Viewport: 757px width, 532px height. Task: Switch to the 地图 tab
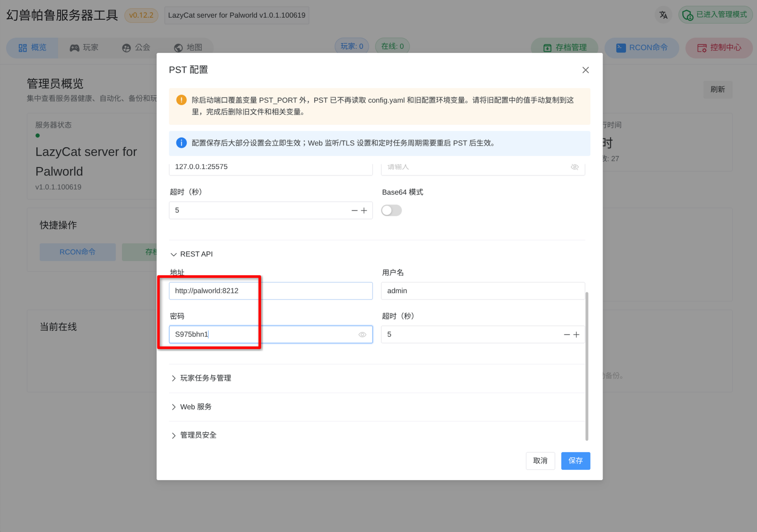188,48
